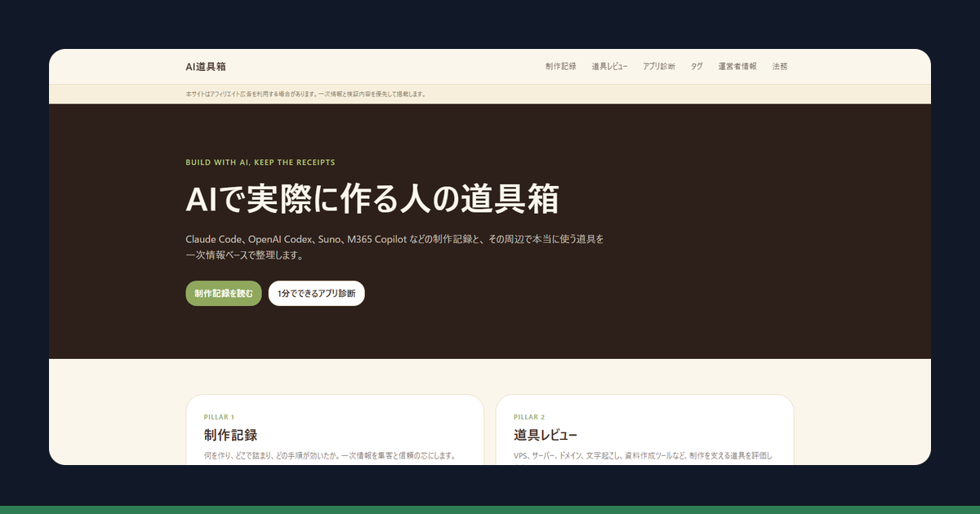Viewport: 980px width, 514px height.
Task: Open the 制作記録 card heading
Action: coord(231,435)
